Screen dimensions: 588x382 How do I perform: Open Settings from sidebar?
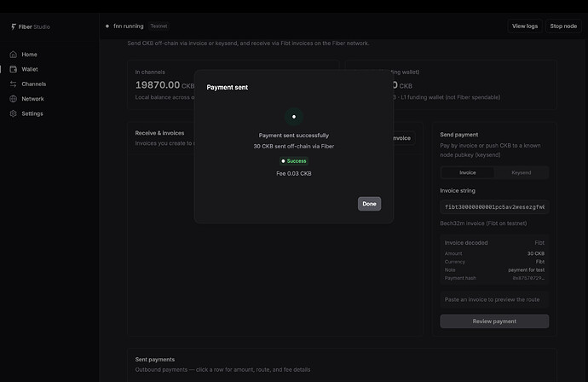[x=32, y=113]
